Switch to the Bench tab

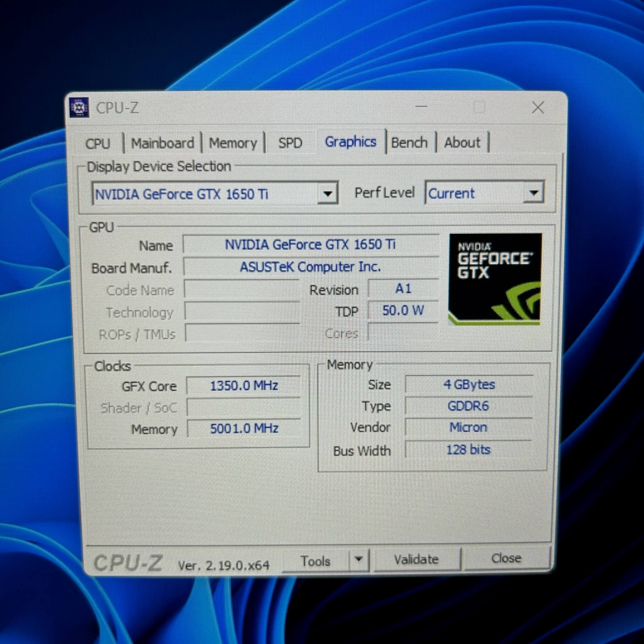point(409,143)
